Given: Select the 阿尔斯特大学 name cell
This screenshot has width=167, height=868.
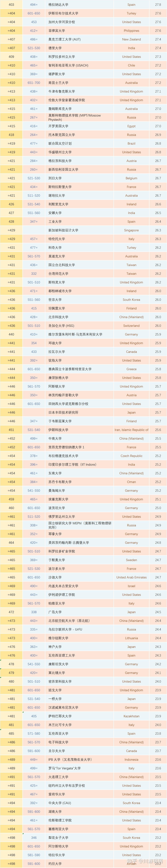Looking at the screenshot, I should tap(58, 846).
